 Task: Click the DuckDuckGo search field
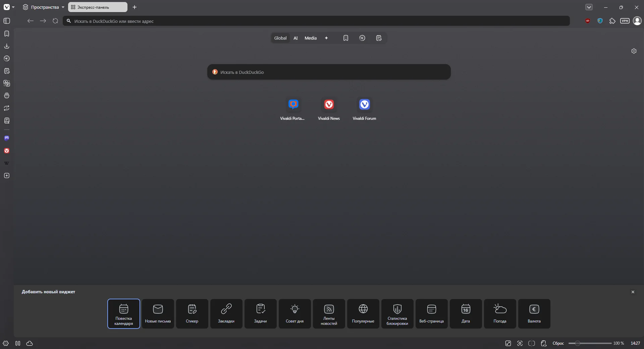pos(329,72)
